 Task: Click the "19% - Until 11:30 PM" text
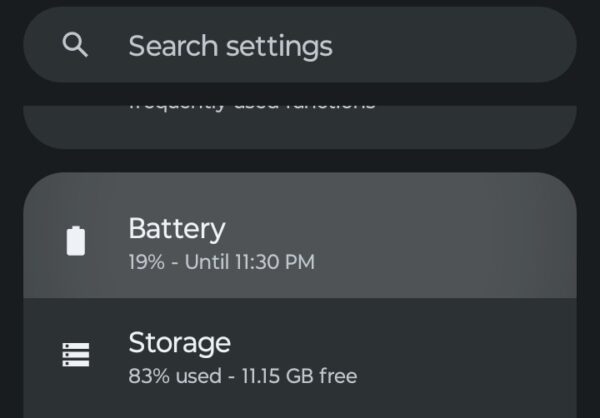click(221, 263)
